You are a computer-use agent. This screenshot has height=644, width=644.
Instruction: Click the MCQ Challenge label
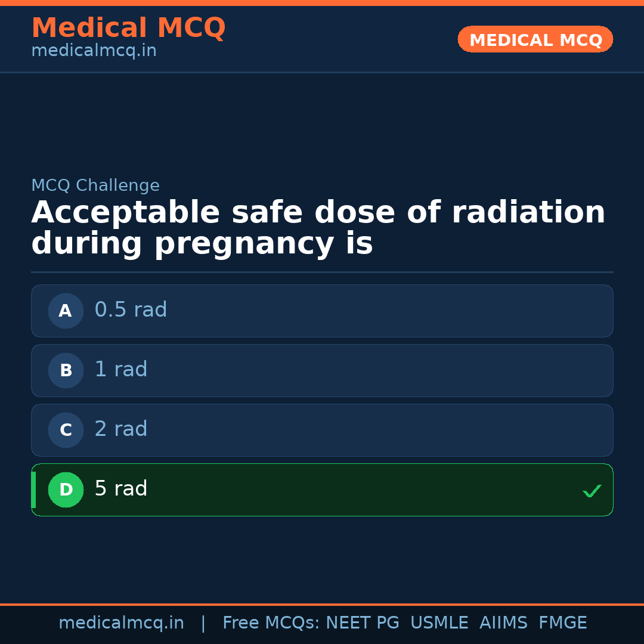(95, 185)
